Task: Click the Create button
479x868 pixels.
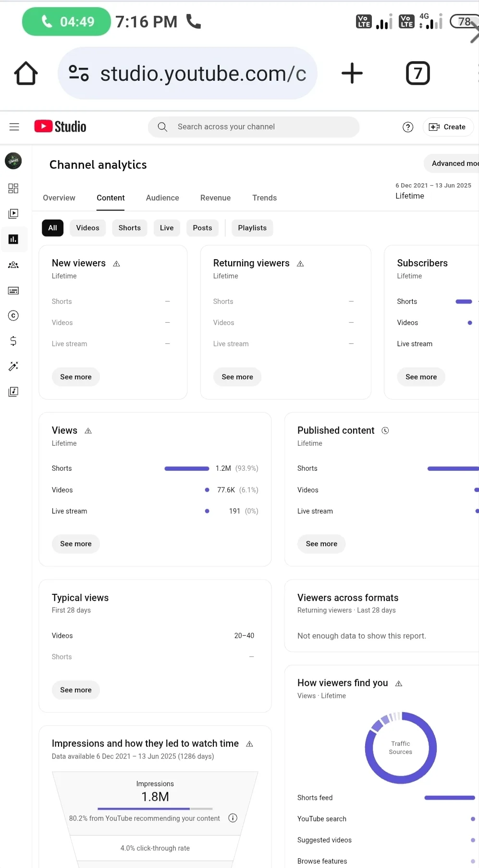Action: tap(448, 127)
